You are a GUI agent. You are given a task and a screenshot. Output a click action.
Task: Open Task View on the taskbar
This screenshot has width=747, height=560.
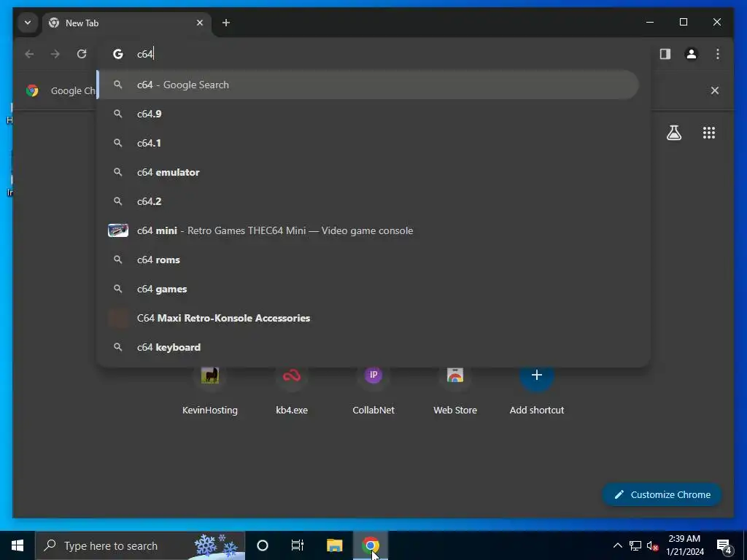tap(298, 545)
